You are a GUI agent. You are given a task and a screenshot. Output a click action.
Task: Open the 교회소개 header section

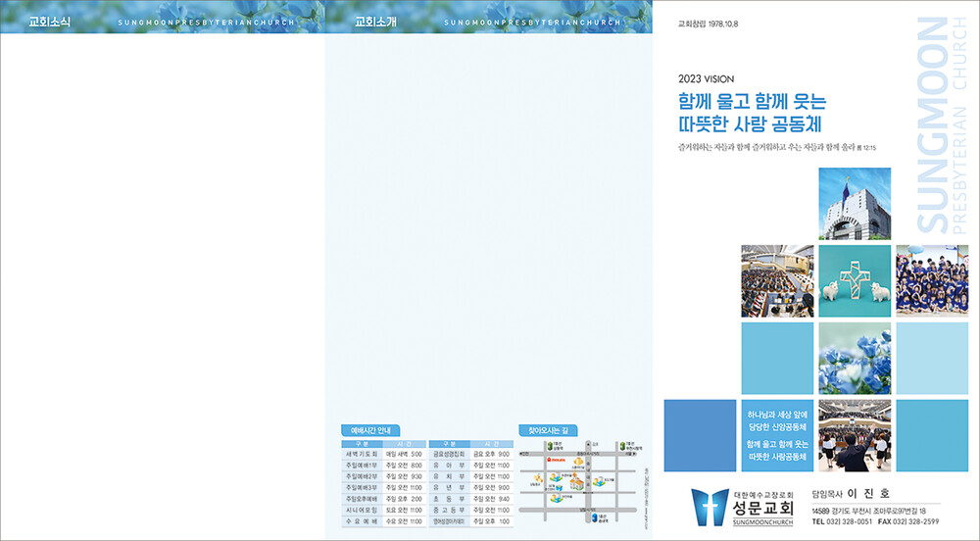point(373,22)
